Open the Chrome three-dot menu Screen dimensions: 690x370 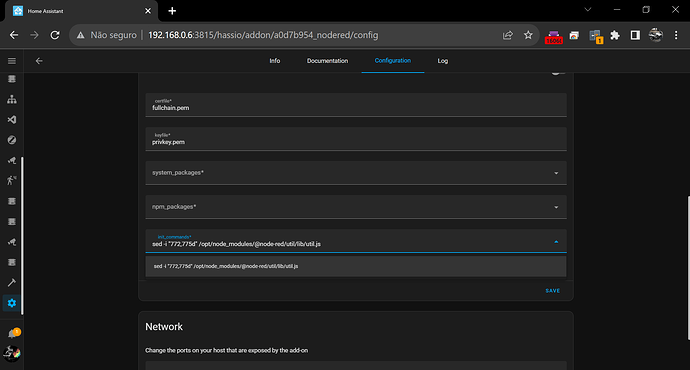click(x=676, y=35)
